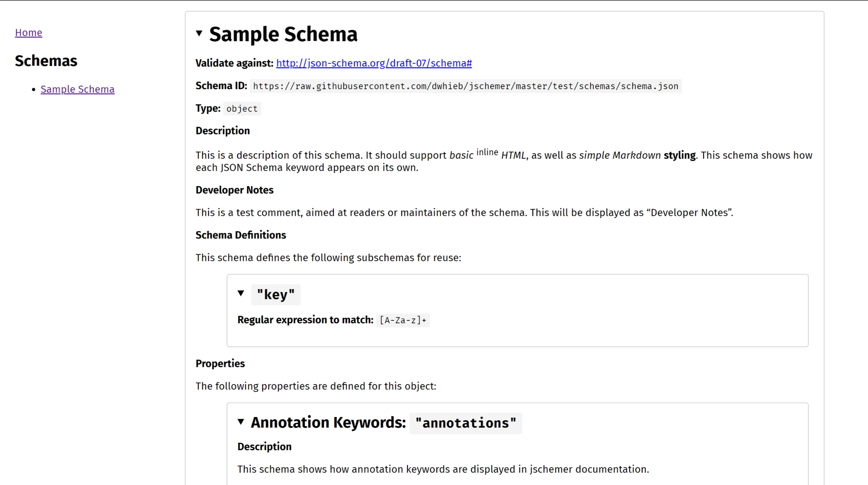Click the Properties heading

tap(220, 364)
